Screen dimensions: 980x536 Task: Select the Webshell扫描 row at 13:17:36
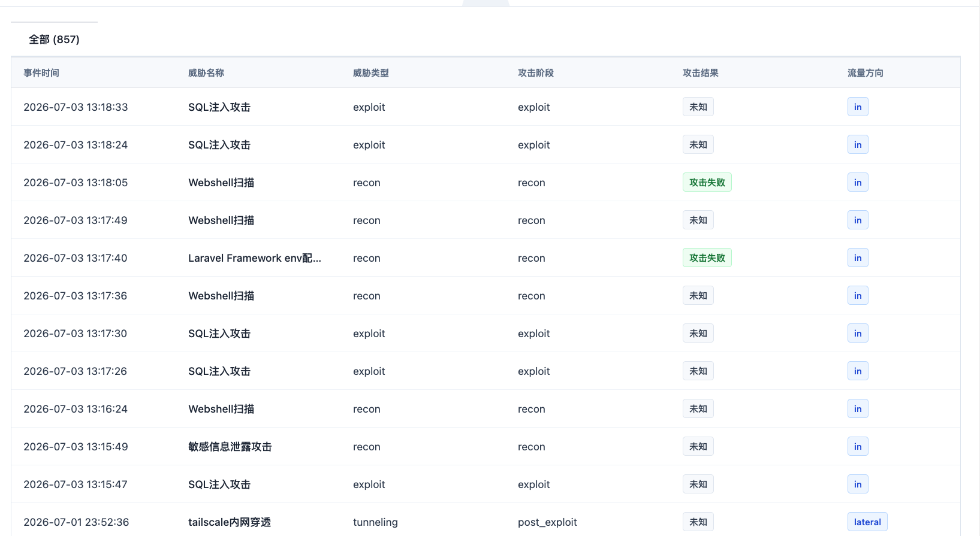point(486,296)
